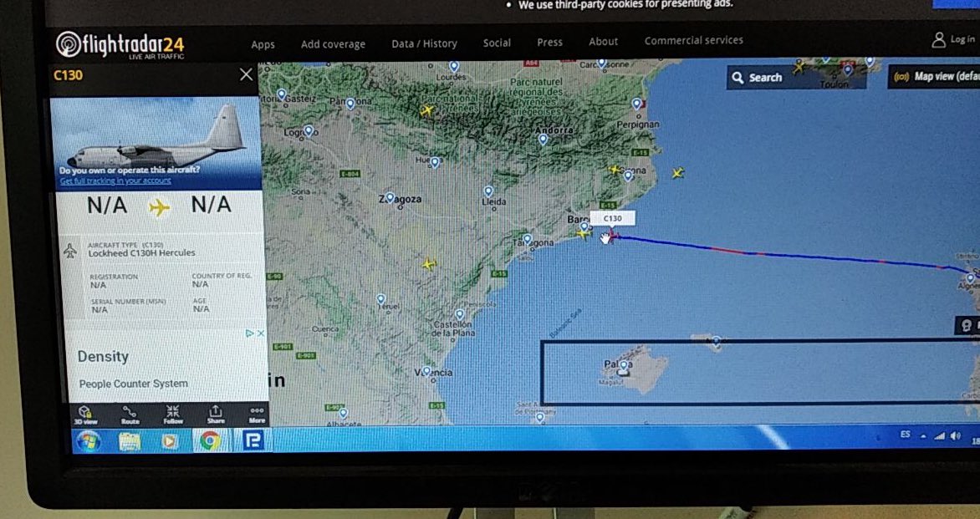Show the flight Route
The width and height of the screenshot is (980, 519).
[x=130, y=415]
